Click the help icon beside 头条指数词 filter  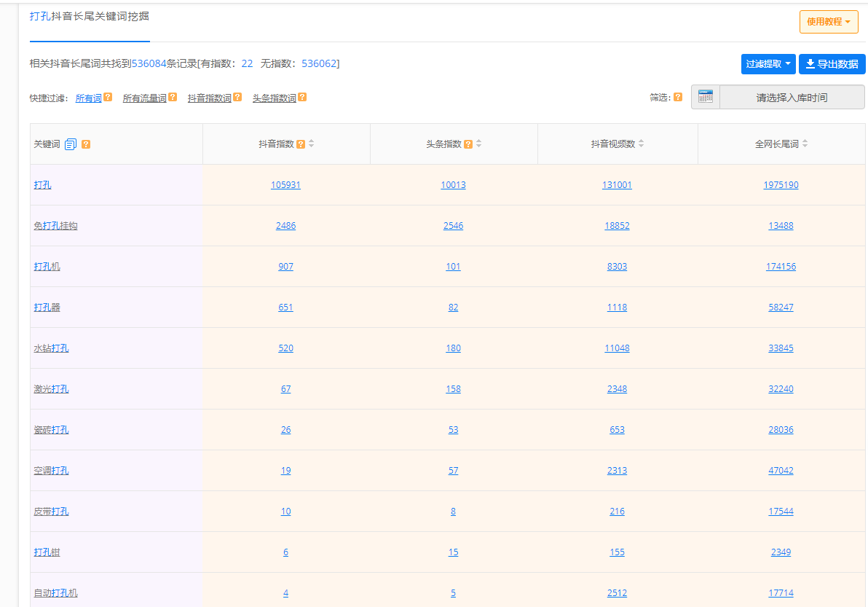(302, 97)
